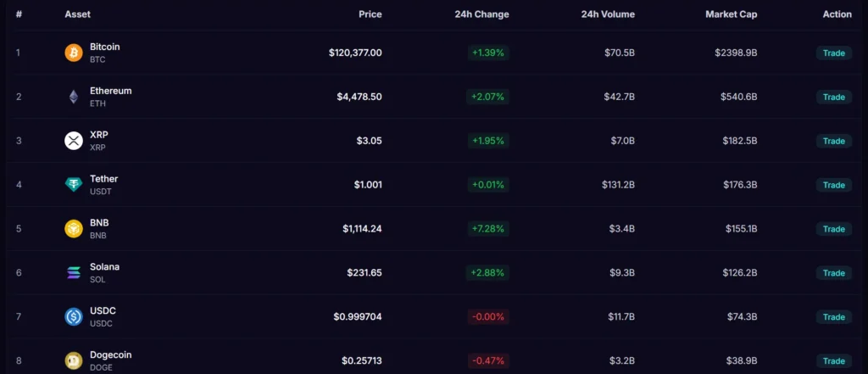Click the BNB yellow icon
Screen dimensions: 868x374
click(74, 229)
